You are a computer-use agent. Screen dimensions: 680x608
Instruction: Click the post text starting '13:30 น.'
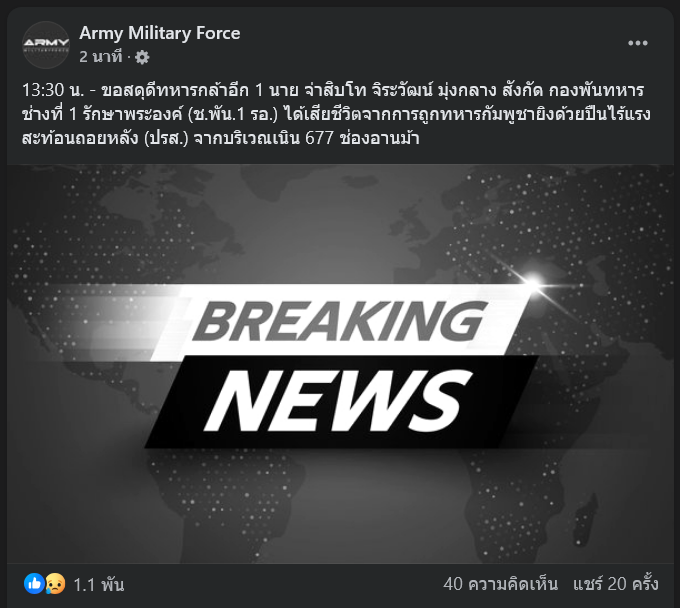pos(336,114)
